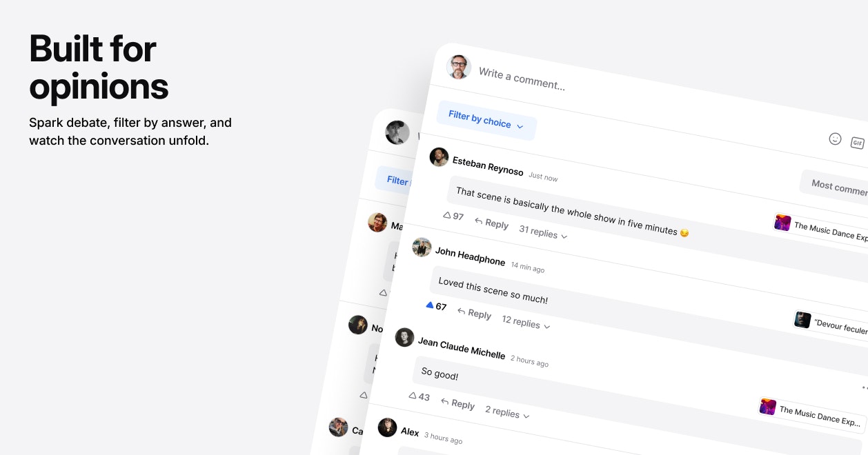Expand 2 replies under Jean Claude's comment
868x455 pixels.
(x=507, y=412)
